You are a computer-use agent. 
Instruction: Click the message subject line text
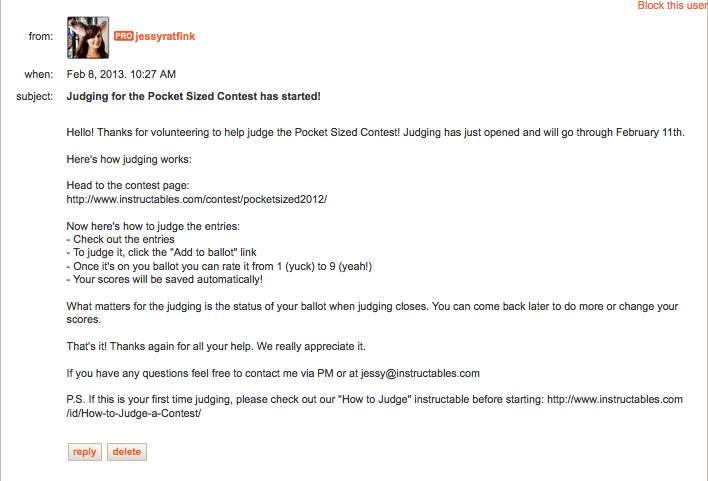tap(193, 97)
